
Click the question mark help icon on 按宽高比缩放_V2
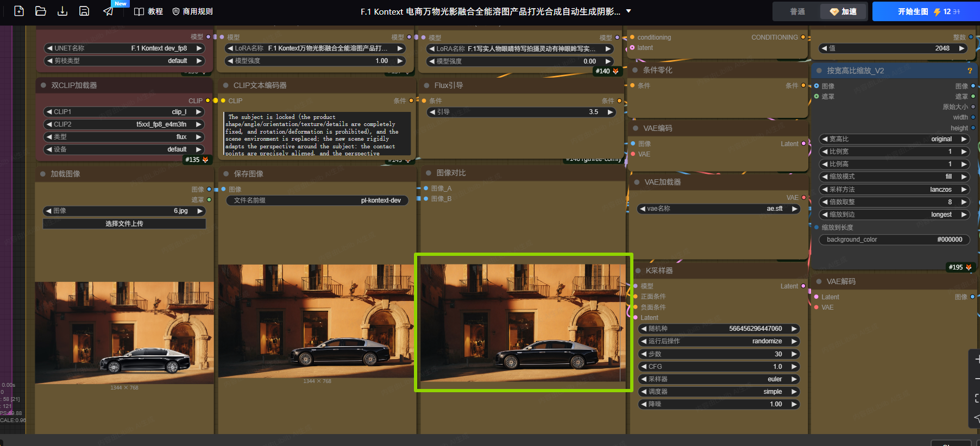pos(970,71)
